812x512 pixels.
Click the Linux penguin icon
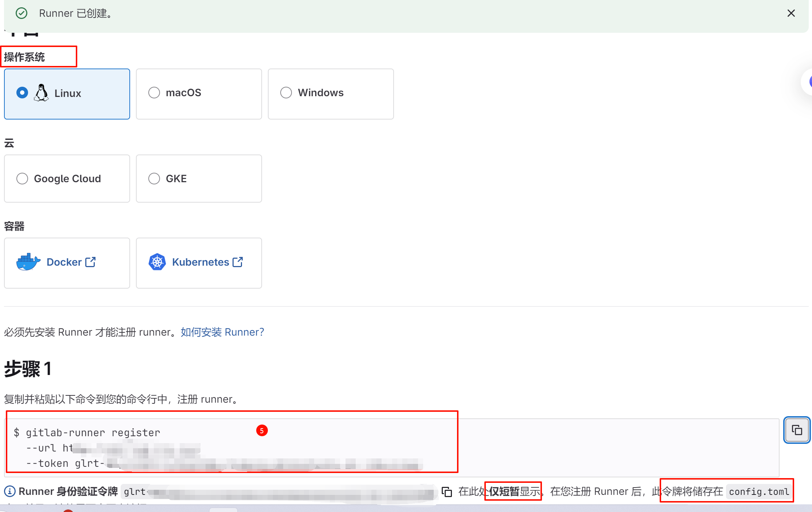click(41, 93)
